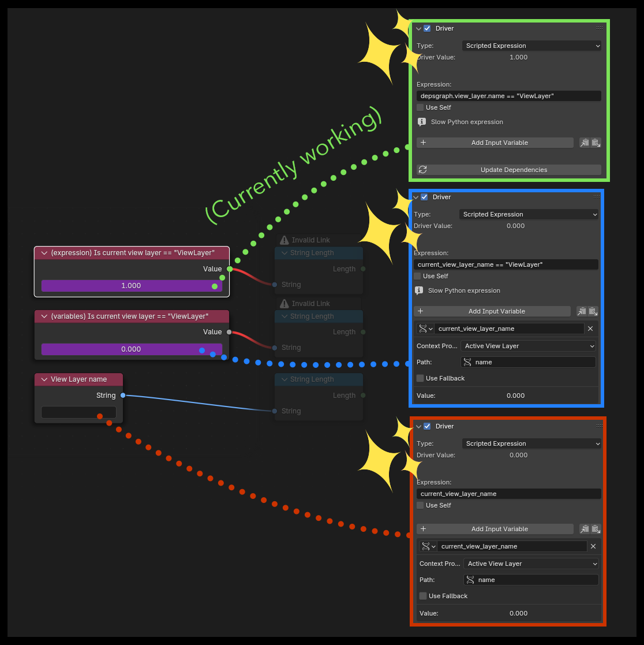This screenshot has height=645, width=644.
Task: Copy driver variables in blue-outlined Driver panel
Action: pos(581,311)
